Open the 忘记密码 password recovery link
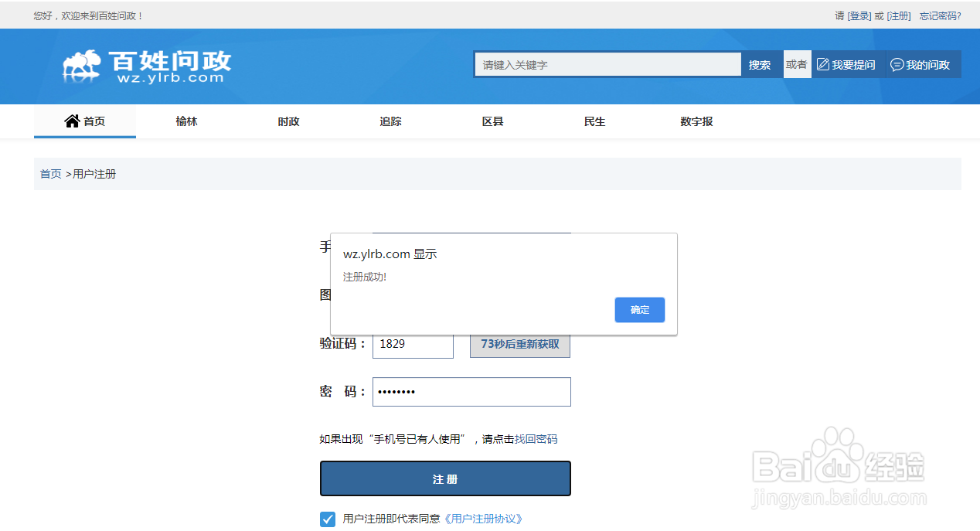Screen dimensions: 980x531 click(940, 15)
